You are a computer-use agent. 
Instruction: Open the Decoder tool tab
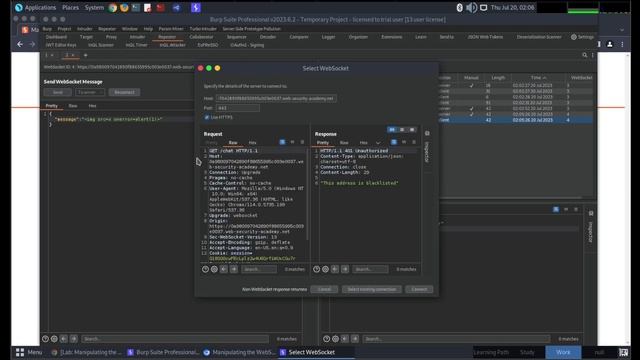(x=268, y=37)
